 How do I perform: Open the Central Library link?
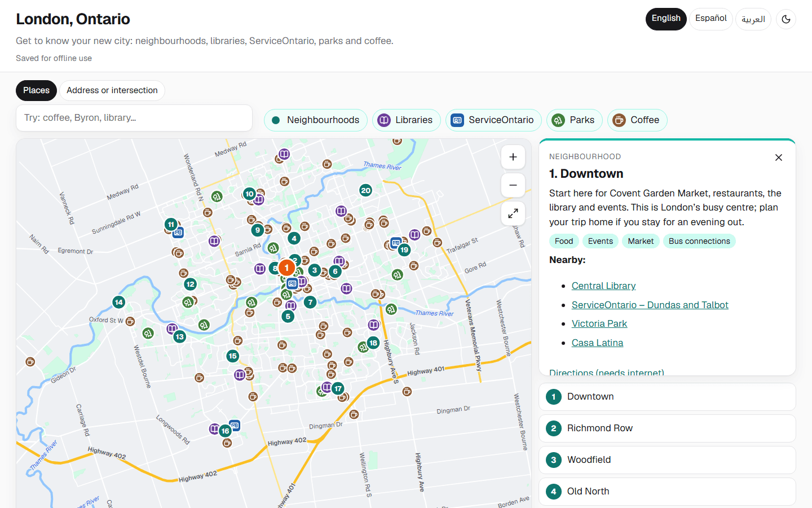point(603,286)
